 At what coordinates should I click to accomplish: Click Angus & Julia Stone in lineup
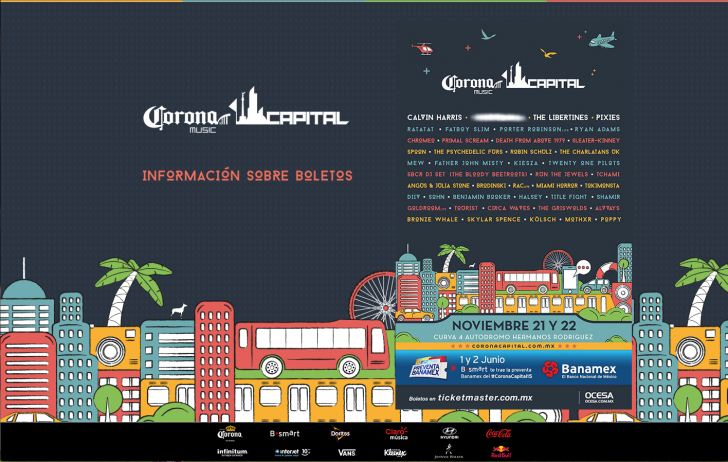tap(438, 185)
